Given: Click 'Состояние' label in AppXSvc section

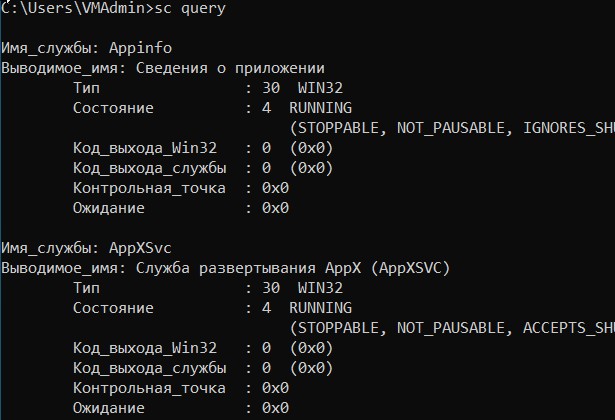Looking at the screenshot, I should click(113, 308).
